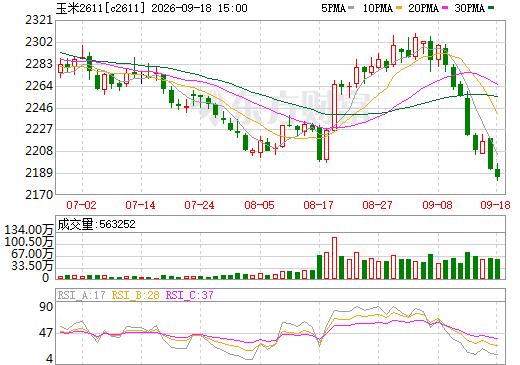Click the 成交量:563252 volume label
This screenshot has height=365, width=520.
point(97,224)
